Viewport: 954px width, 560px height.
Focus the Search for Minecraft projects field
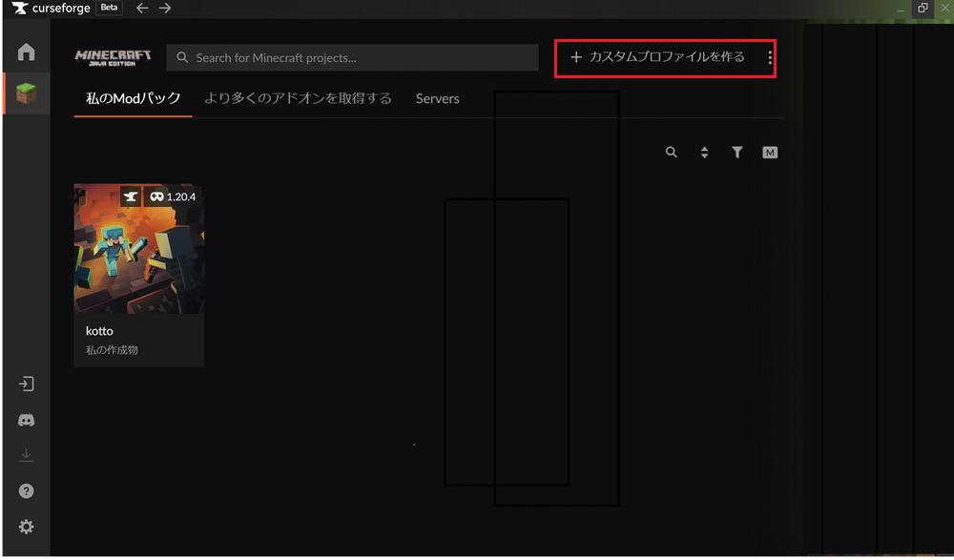(353, 57)
